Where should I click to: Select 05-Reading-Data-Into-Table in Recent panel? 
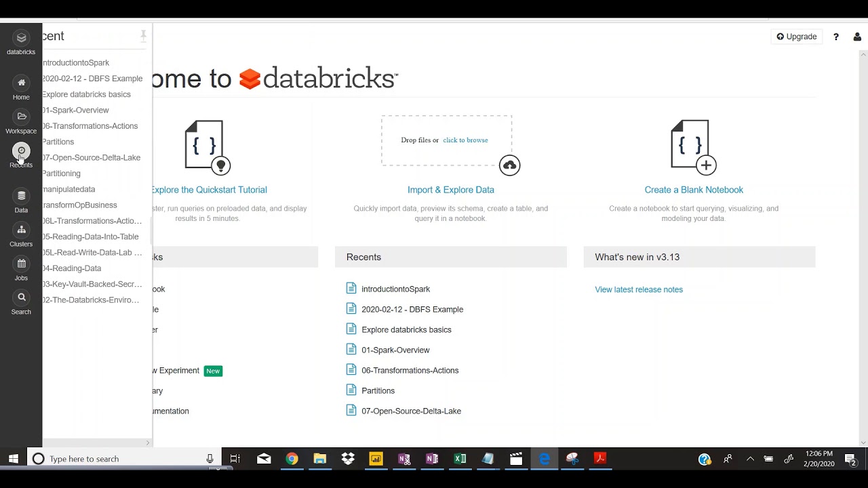click(x=91, y=237)
